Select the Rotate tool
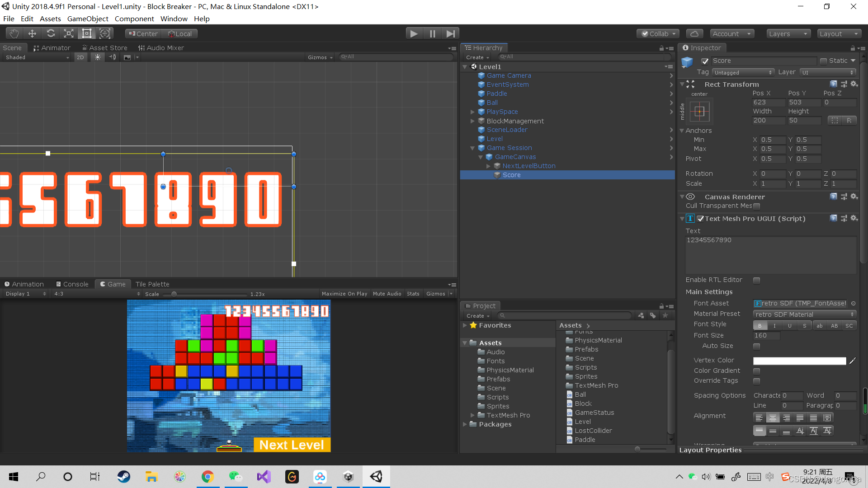The height and width of the screenshot is (488, 868). (51, 33)
